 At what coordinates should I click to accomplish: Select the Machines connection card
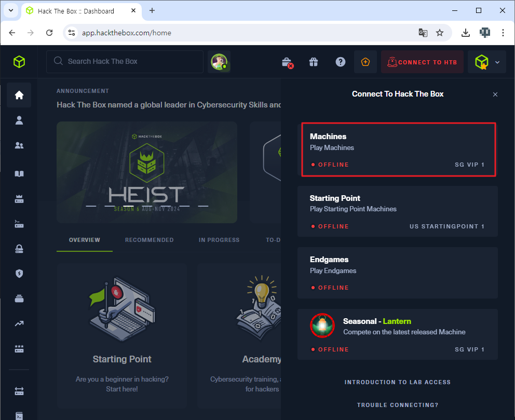[398, 150]
